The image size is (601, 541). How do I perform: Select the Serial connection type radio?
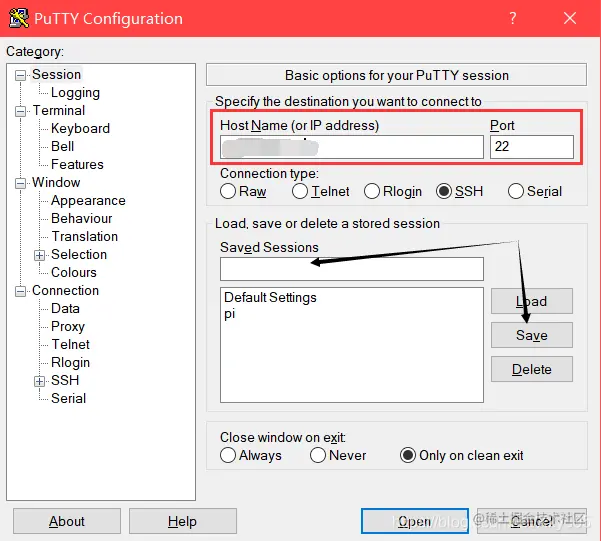coord(516,191)
